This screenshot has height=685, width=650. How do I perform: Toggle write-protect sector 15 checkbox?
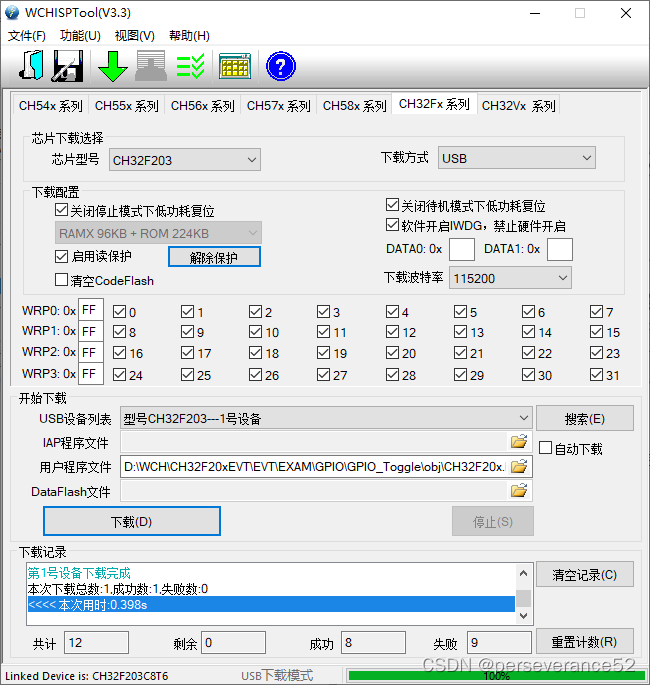[x=596, y=332]
